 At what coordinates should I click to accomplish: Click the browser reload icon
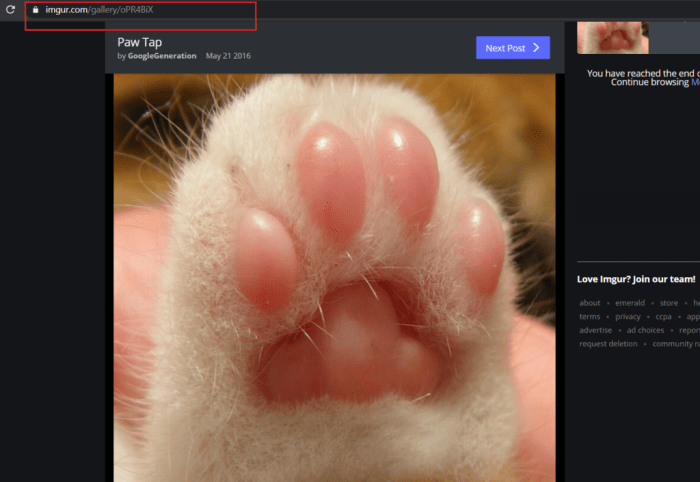tap(10, 9)
